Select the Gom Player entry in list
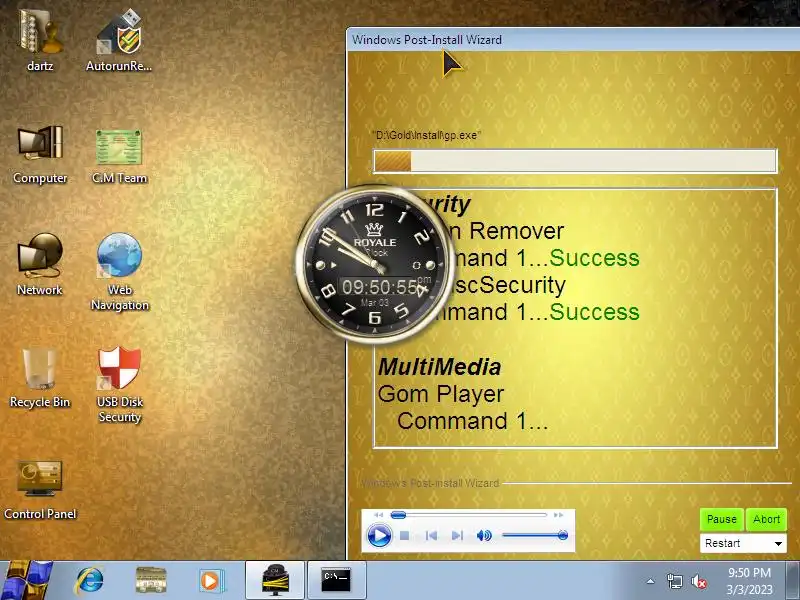 coord(441,394)
